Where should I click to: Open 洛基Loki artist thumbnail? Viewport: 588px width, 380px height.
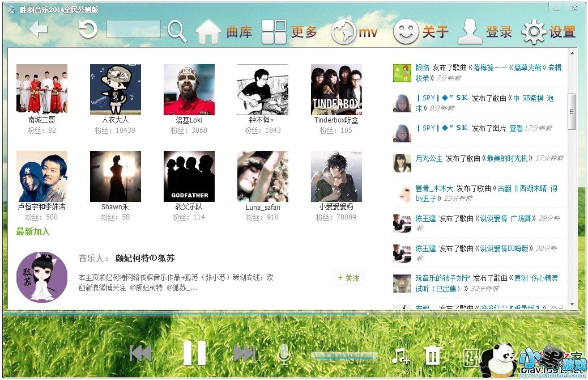[189, 90]
